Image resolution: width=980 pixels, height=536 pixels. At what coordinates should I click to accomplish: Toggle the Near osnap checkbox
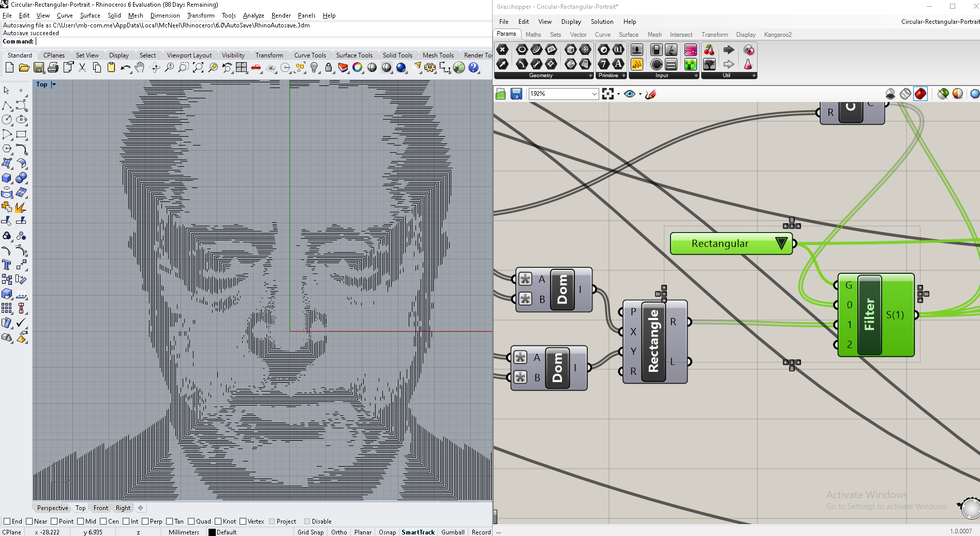(x=29, y=521)
